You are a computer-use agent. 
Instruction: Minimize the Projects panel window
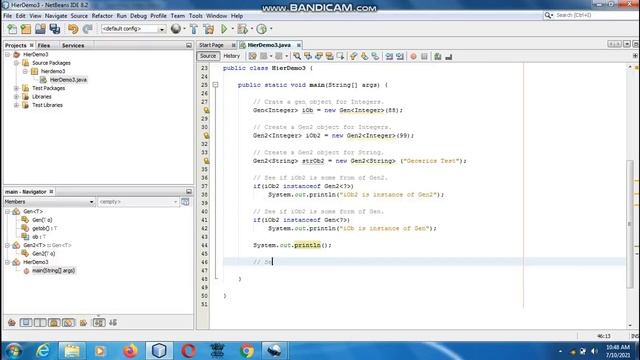point(189,45)
